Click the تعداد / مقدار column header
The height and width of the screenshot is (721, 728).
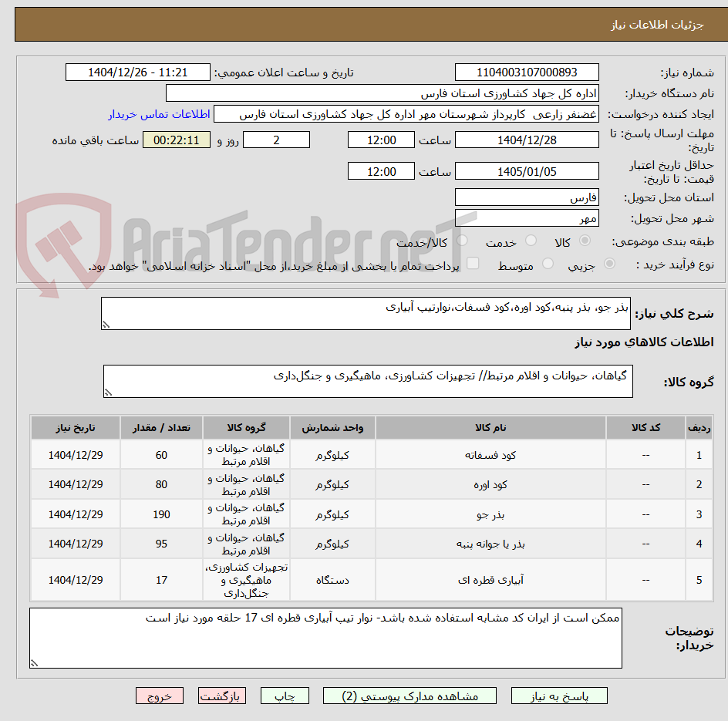coord(161,427)
